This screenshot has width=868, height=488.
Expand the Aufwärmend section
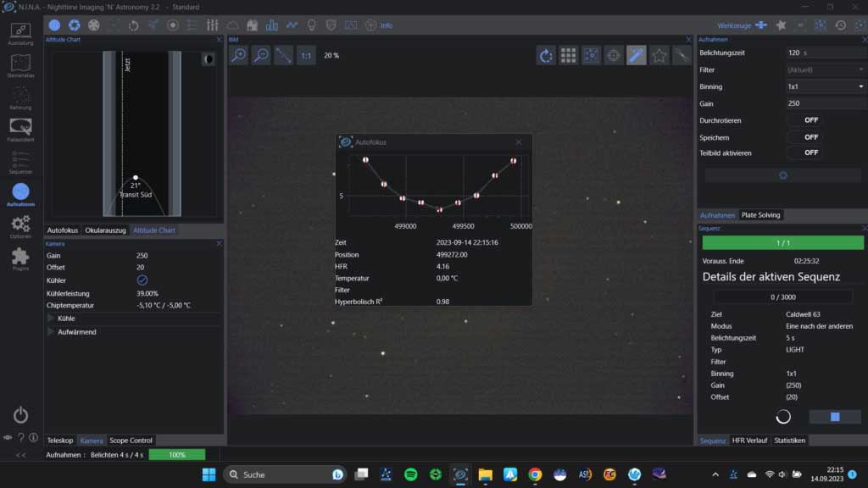[51, 332]
